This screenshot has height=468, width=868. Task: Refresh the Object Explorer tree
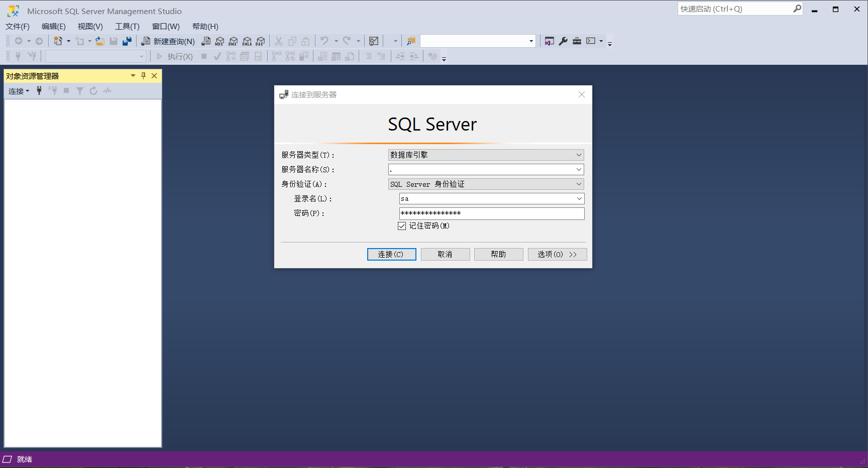pos(93,91)
